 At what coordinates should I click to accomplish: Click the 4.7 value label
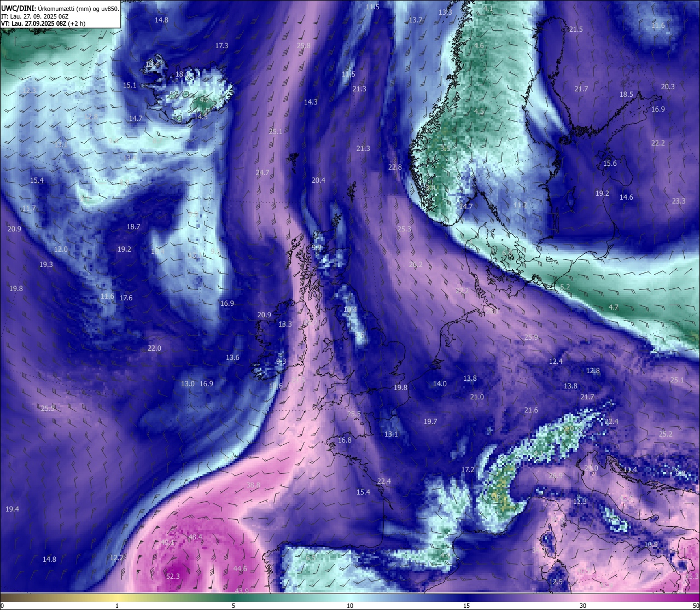[614, 307]
